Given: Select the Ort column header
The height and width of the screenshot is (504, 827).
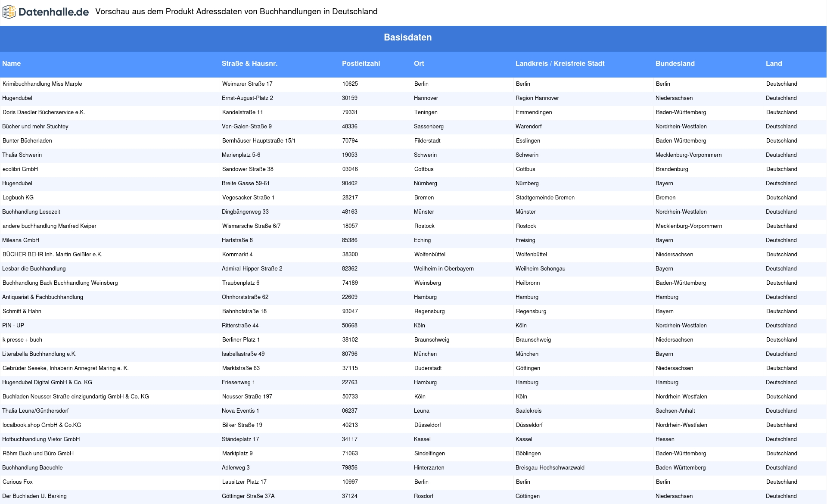Looking at the screenshot, I should point(419,64).
